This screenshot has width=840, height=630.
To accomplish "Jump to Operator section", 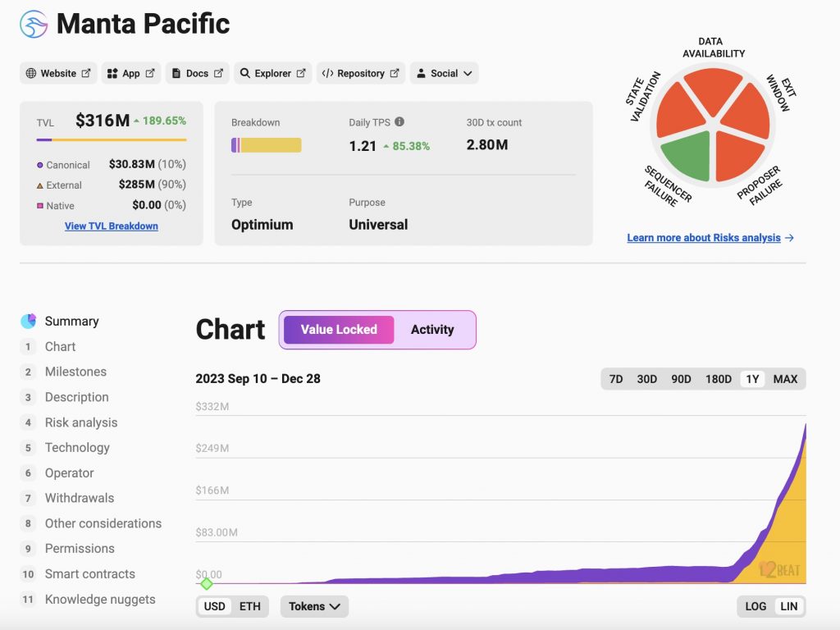I will click(69, 473).
